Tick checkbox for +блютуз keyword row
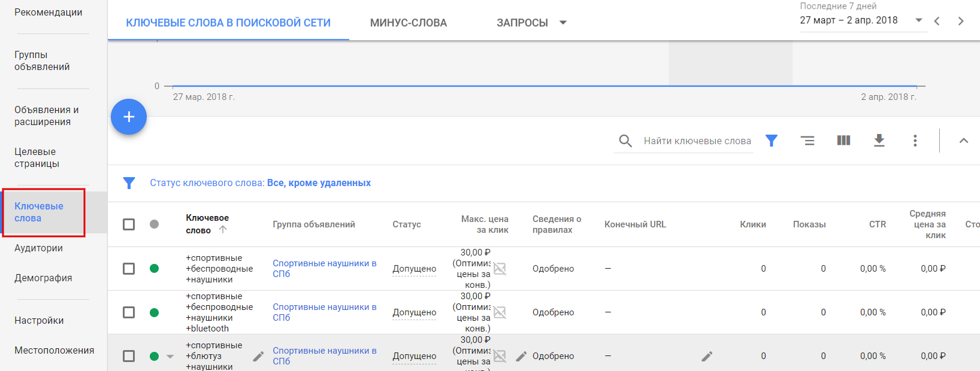This screenshot has width=980, height=371. click(x=129, y=356)
